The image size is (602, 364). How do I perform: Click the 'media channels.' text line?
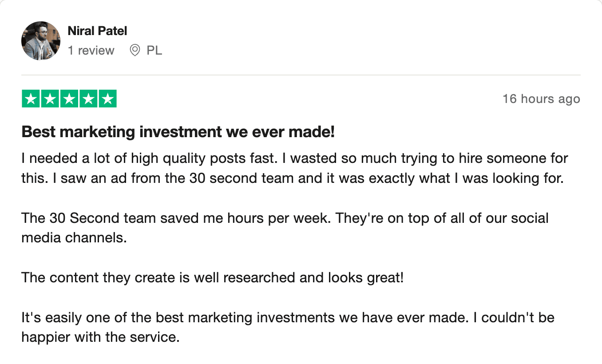(74, 237)
